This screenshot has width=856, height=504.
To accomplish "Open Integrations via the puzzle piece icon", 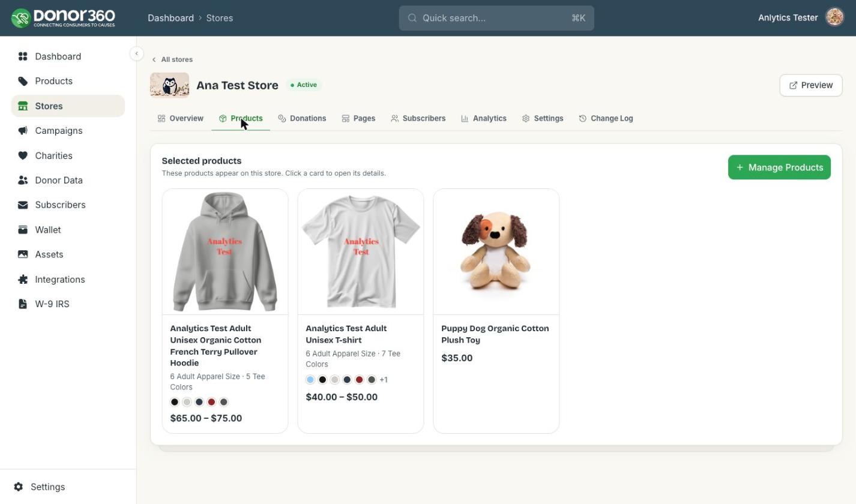I will tap(23, 280).
